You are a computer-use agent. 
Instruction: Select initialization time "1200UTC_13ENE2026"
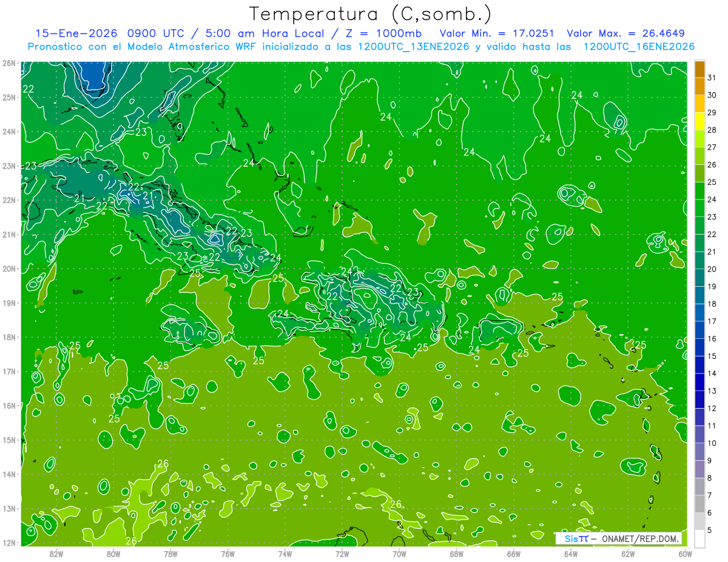414,47
